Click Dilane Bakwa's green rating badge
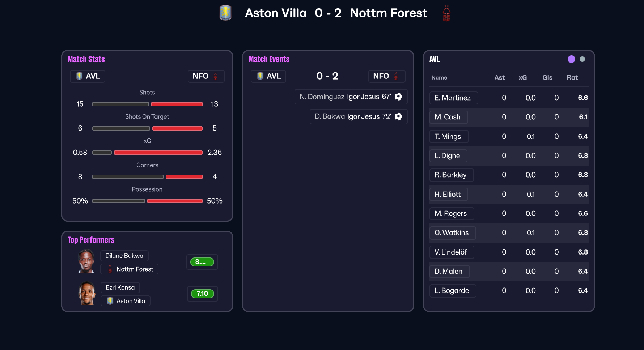 (202, 262)
